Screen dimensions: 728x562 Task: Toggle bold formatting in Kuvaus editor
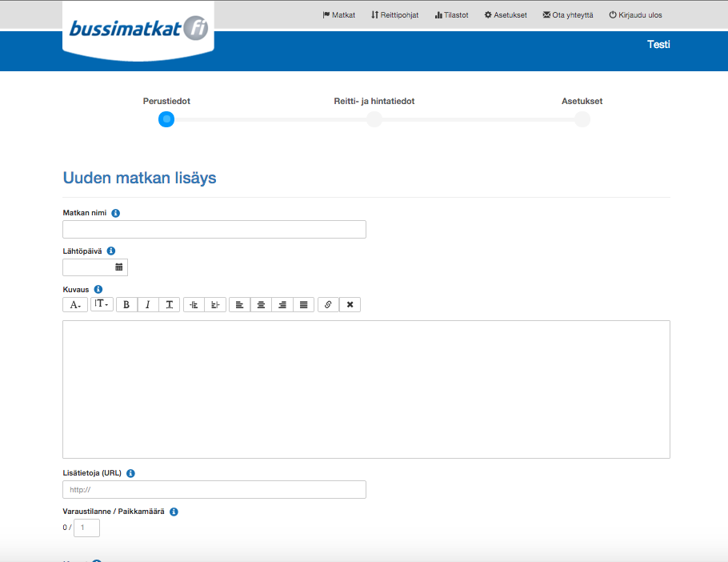click(x=126, y=305)
